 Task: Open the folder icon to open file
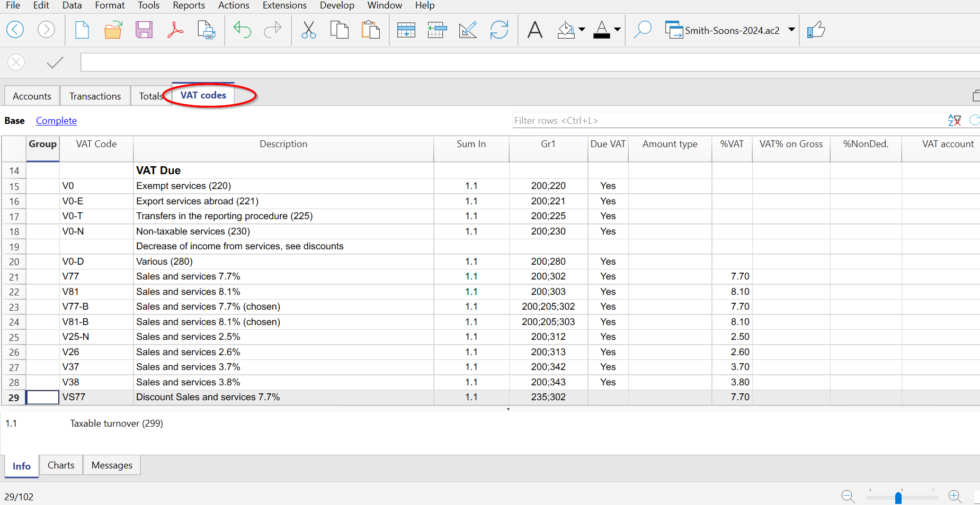click(113, 30)
